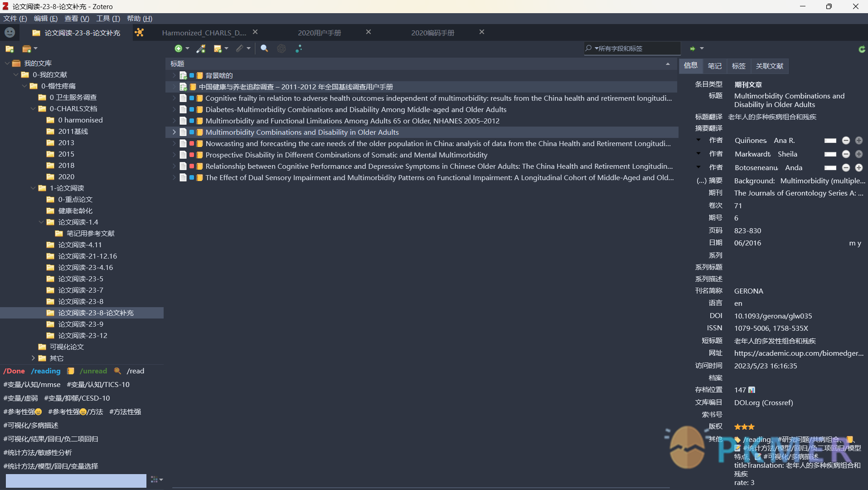
Task: Click the new collection folder icon
Action: 10,49
